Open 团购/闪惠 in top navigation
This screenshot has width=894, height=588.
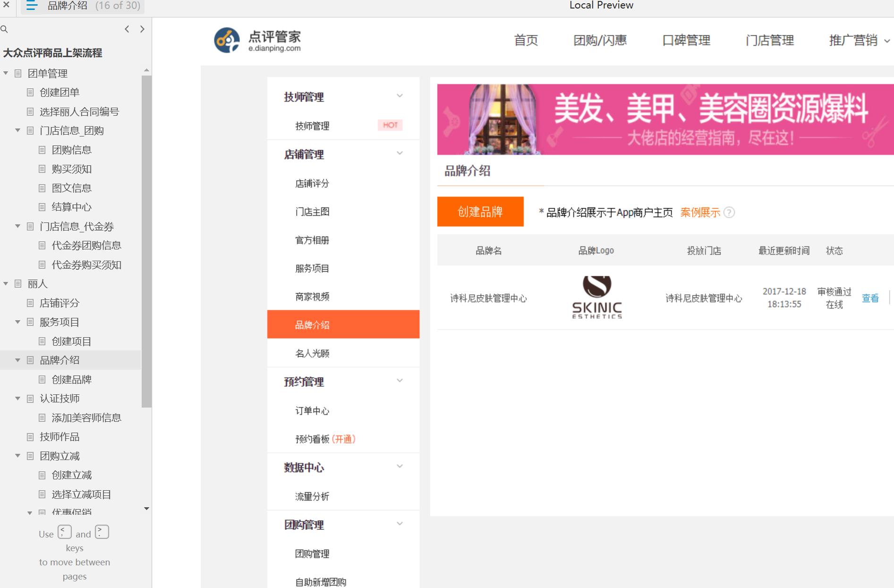pyautogui.click(x=600, y=40)
